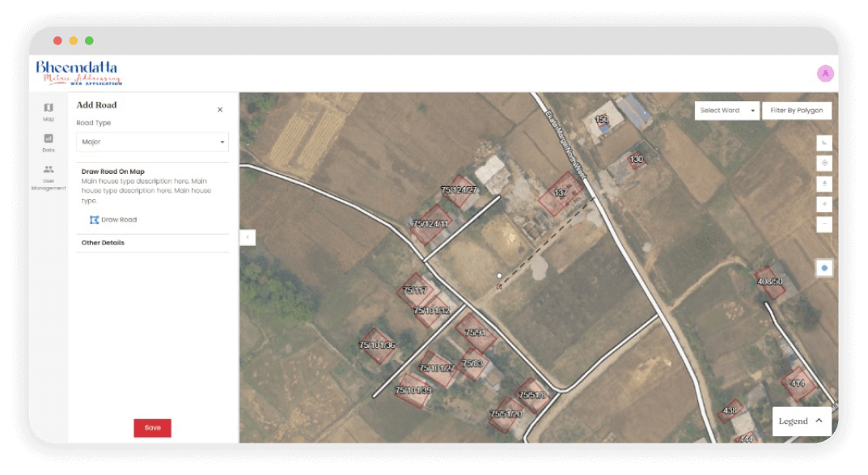Close the Add Road panel

[220, 109]
